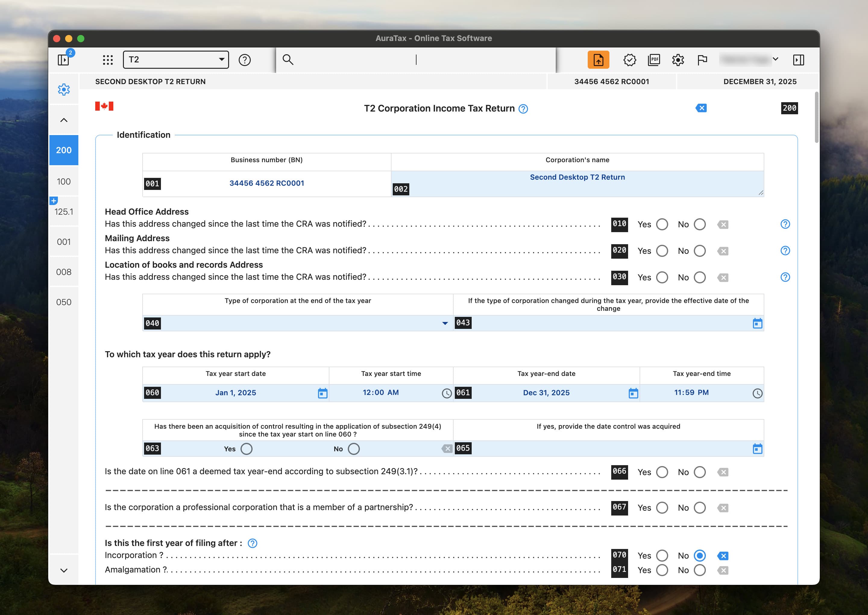Viewport: 868px width, 615px height.
Task: Click the search magnifier icon
Action: click(x=288, y=59)
